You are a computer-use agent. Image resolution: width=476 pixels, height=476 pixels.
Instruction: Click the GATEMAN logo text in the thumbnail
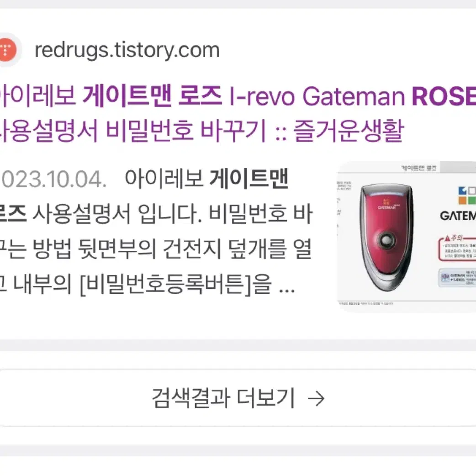(x=458, y=216)
